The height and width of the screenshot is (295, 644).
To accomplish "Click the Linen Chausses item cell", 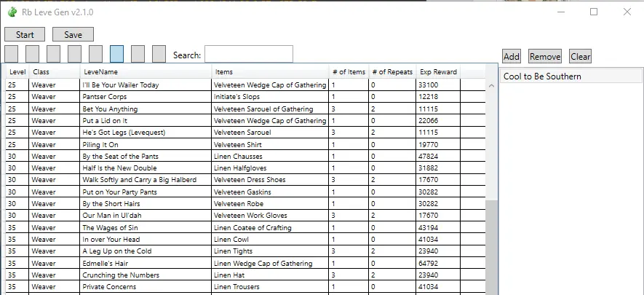I will click(270, 156).
